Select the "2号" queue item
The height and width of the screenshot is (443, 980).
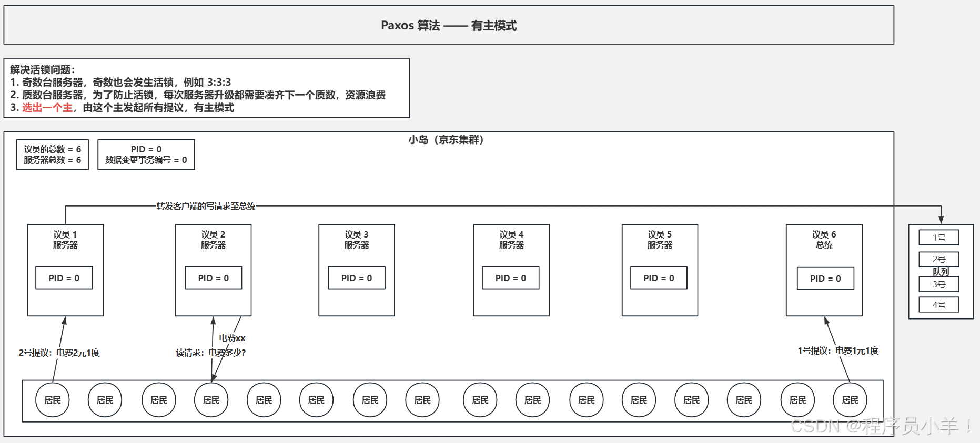click(939, 259)
